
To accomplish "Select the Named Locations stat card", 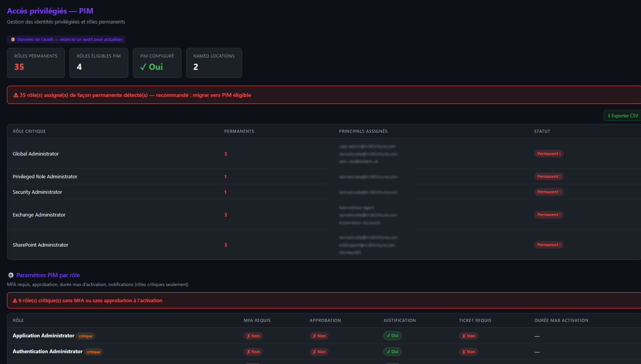I will point(214,63).
